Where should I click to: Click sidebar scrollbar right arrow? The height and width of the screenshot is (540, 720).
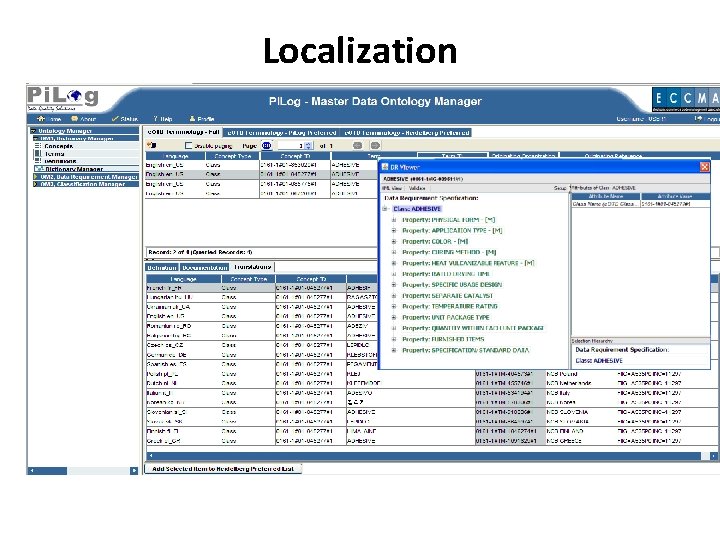click(x=134, y=471)
